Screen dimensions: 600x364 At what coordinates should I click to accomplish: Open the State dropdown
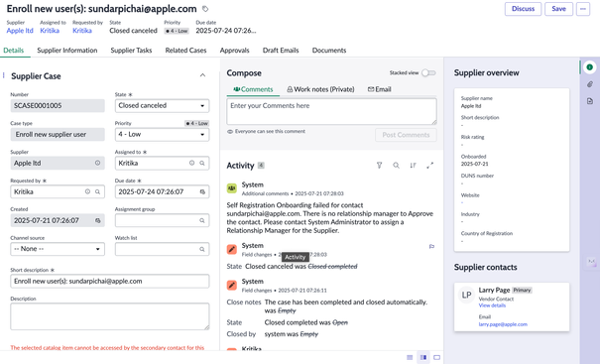(162, 106)
